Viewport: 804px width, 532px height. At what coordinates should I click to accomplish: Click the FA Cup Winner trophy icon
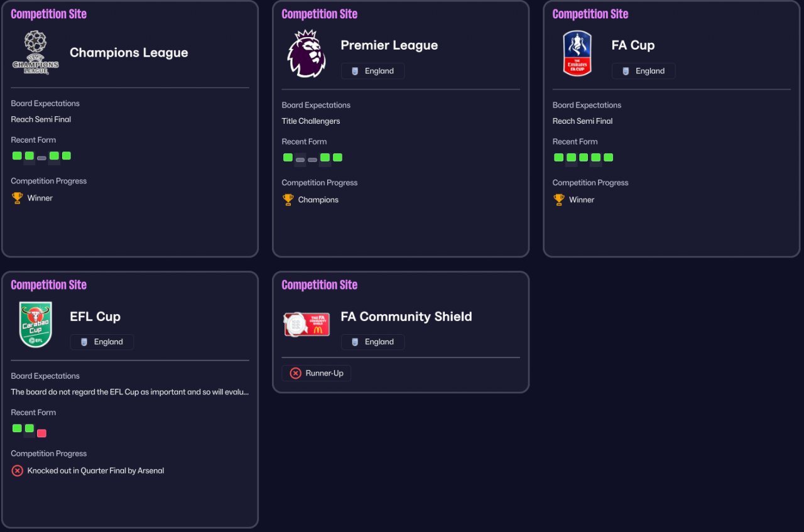click(x=558, y=200)
